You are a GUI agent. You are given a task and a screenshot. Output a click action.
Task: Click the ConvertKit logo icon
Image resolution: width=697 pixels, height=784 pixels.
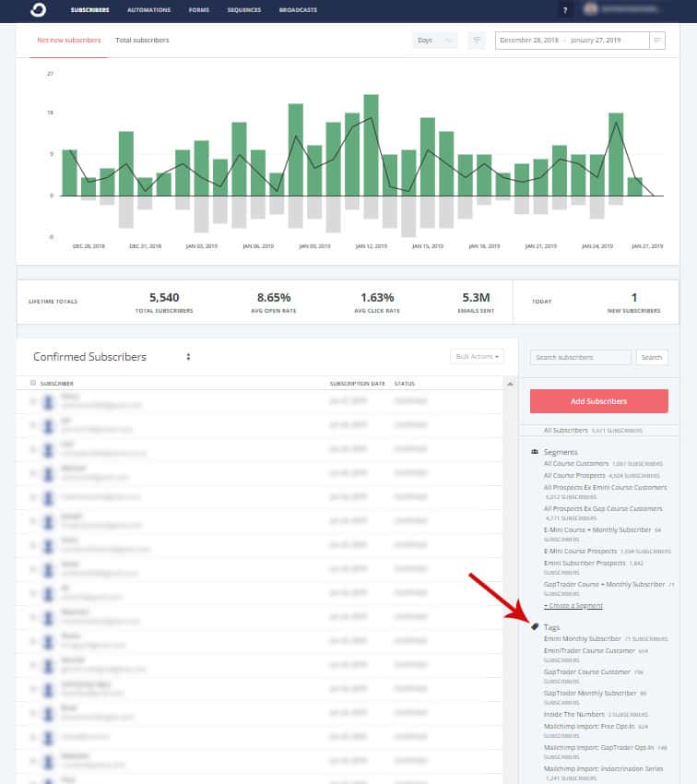click(37, 10)
